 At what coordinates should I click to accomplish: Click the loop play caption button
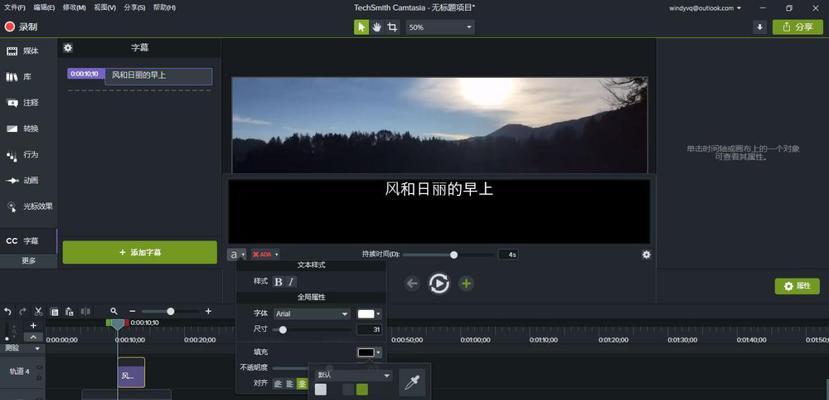(439, 284)
